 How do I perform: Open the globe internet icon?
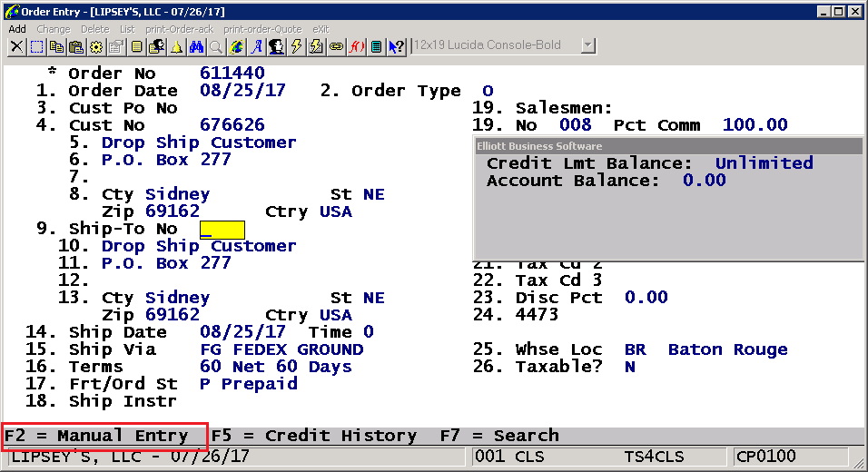pyautogui.click(x=236, y=46)
